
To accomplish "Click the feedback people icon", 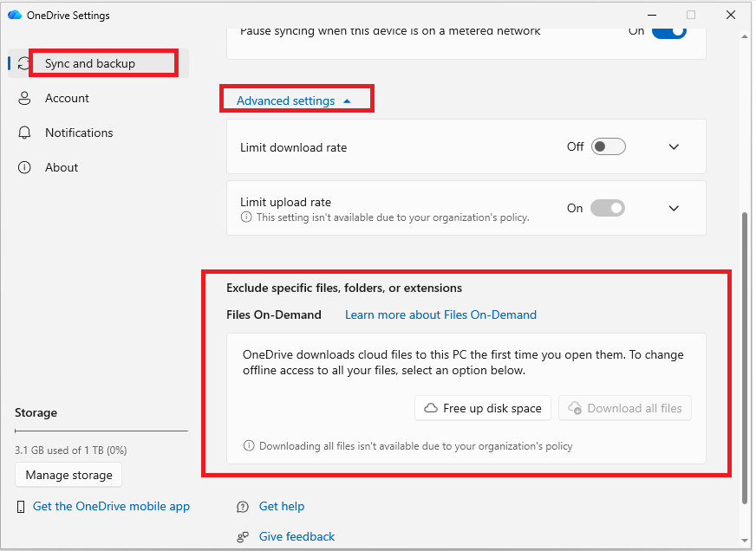I will click(243, 536).
